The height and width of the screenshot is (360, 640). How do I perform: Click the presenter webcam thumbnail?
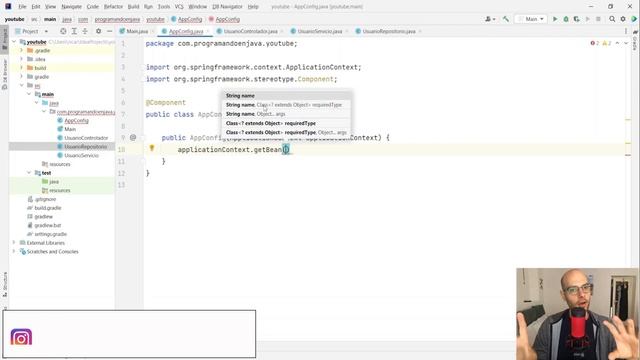(x=577, y=314)
